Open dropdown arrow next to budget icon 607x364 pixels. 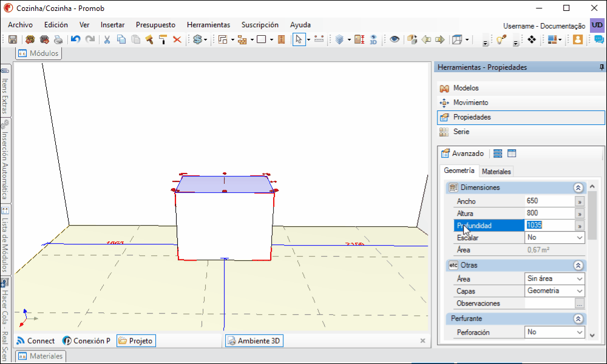pyautogui.click(x=206, y=39)
